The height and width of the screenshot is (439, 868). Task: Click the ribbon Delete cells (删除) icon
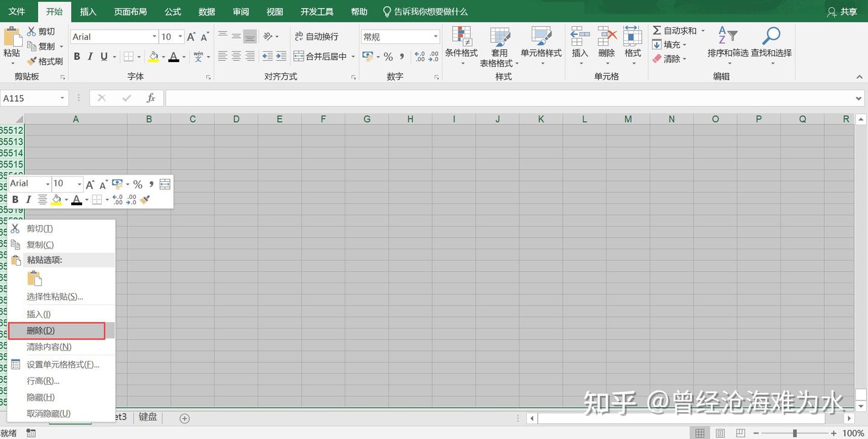pyautogui.click(x=606, y=36)
